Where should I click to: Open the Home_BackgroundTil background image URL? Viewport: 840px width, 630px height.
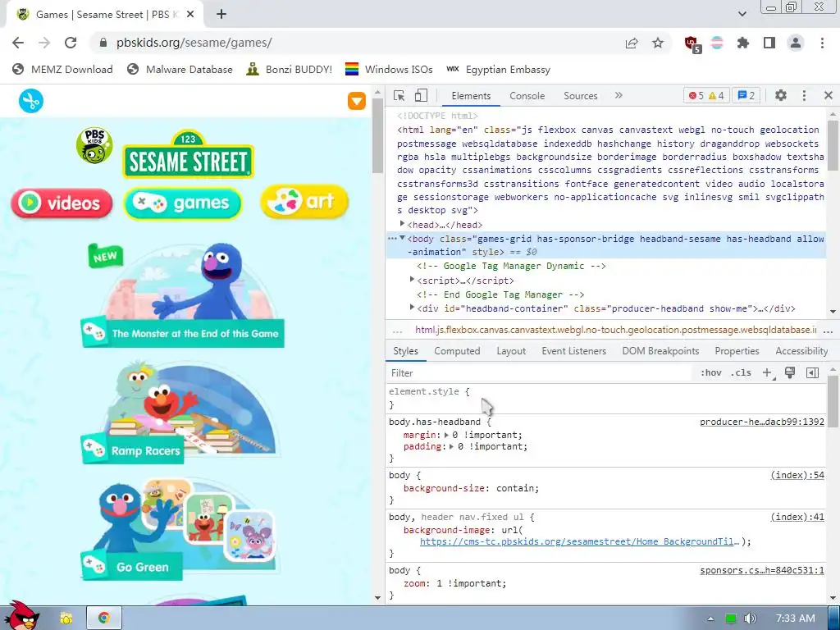pyautogui.click(x=579, y=541)
